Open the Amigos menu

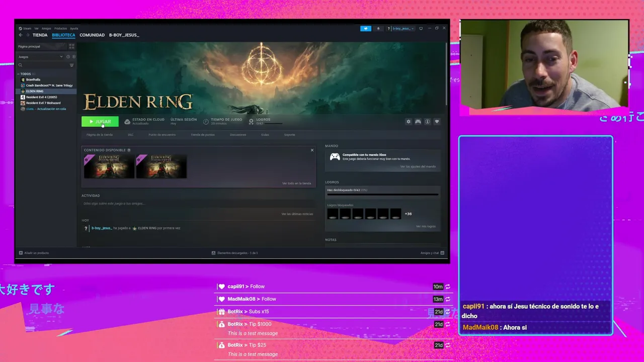tap(46, 28)
